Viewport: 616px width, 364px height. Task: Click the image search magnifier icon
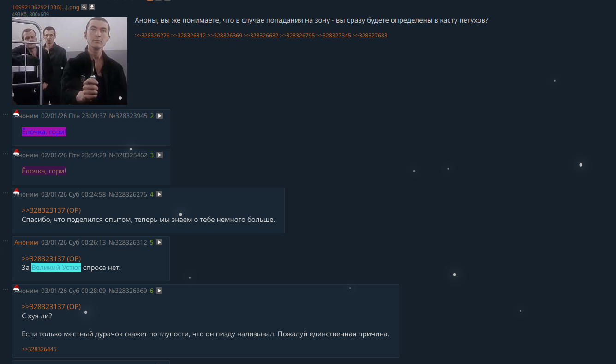84,7
